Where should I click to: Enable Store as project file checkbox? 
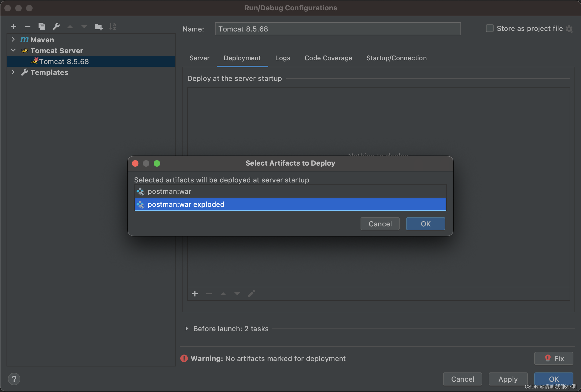pyautogui.click(x=490, y=28)
